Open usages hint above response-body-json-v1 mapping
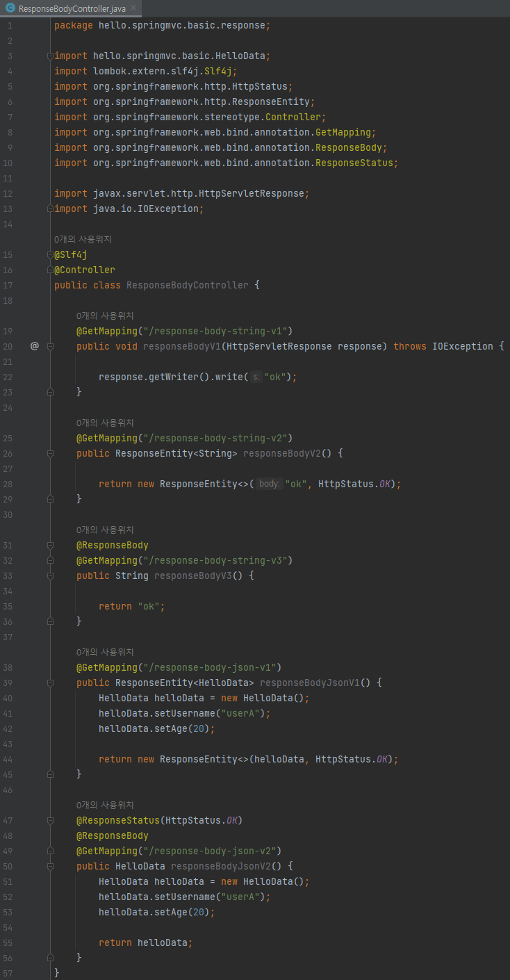The height and width of the screenshot is (980, 510). (x=105, y=652)
